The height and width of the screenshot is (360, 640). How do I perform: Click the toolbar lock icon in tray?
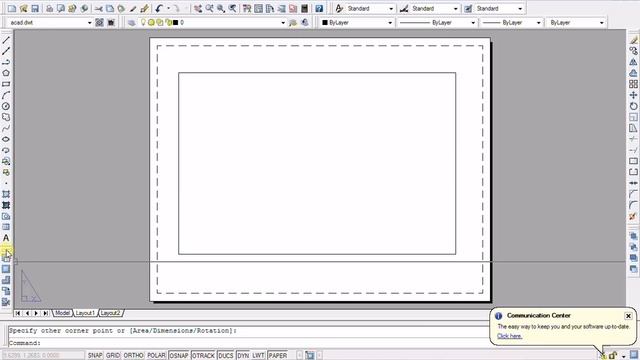point(613,355)
